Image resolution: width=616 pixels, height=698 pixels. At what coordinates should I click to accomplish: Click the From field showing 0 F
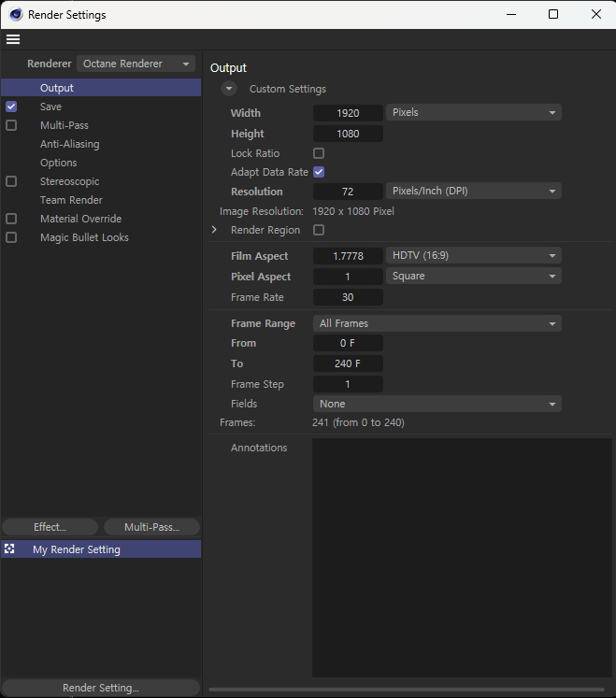click(x=348, y=343)
